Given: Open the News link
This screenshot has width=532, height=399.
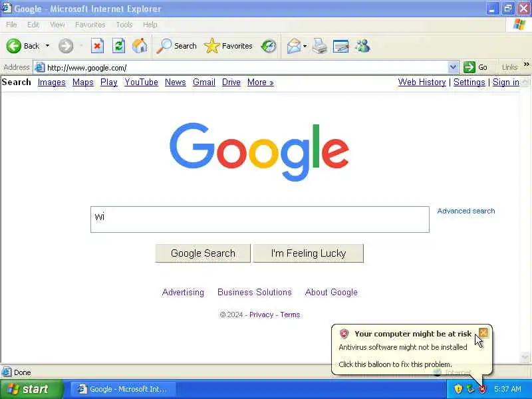Looking at the screenshot, I should tap(175, 82).
